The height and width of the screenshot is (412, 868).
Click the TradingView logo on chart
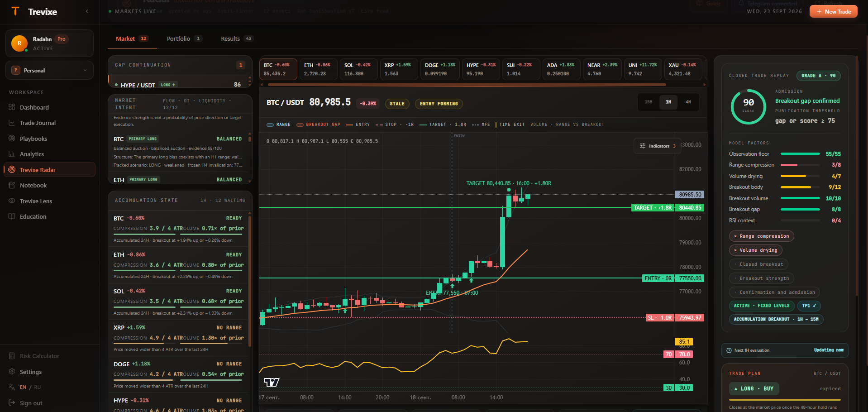[x=272, y=382]
